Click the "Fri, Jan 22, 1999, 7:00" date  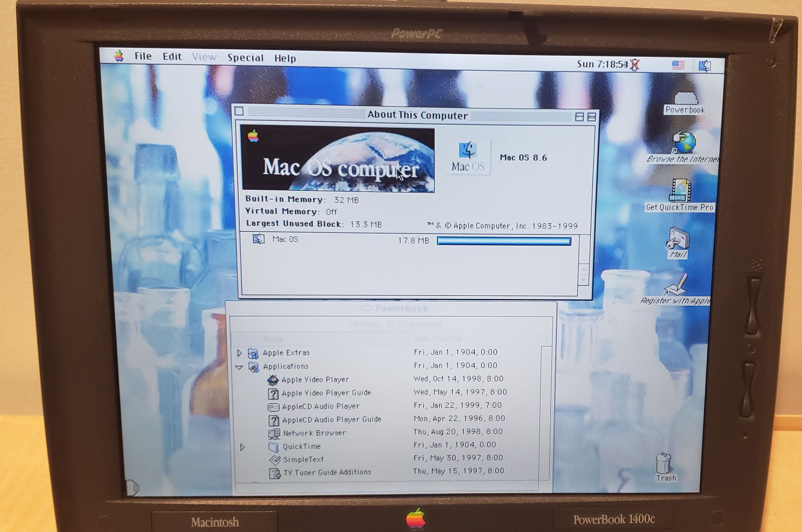[457, 405]
